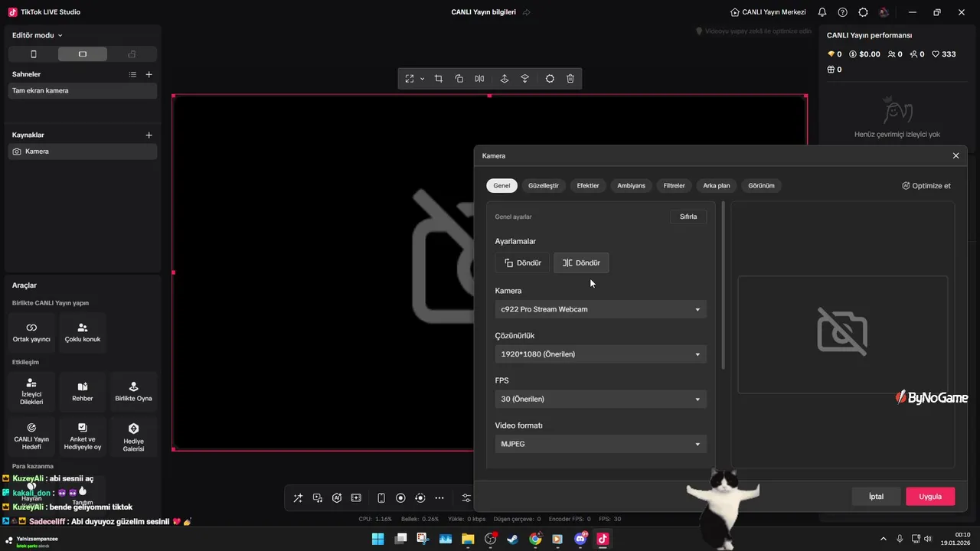Open Discord from the taskbar
The height and width of the screenshot is (551, 980).
click(580, 539)
